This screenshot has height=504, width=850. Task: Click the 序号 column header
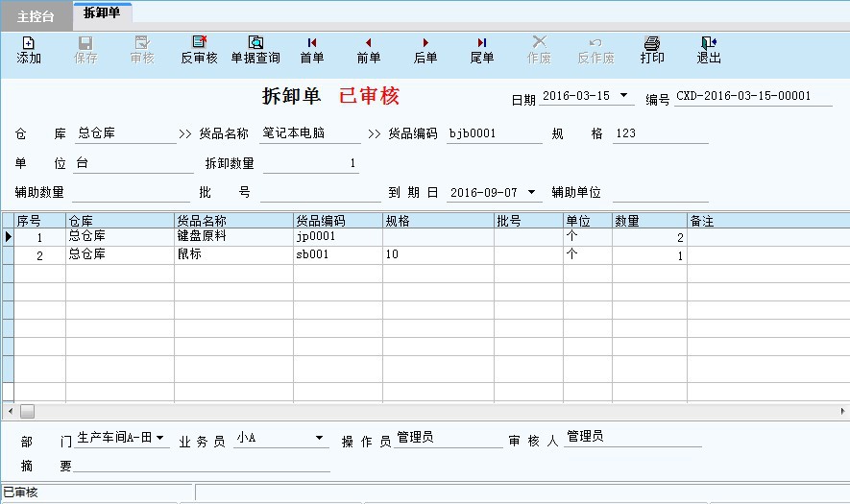39,221
